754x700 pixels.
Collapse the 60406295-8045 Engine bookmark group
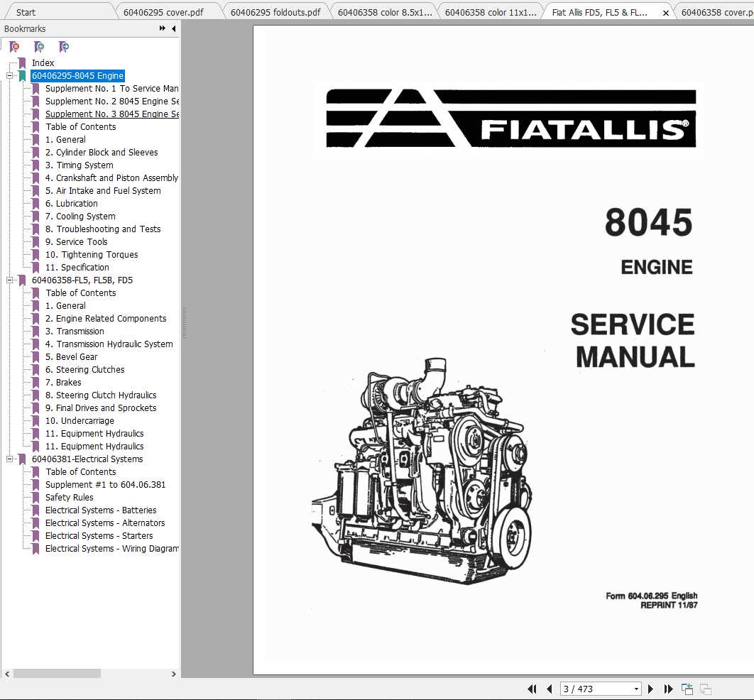pyautogui.click(x=9, y=75)
